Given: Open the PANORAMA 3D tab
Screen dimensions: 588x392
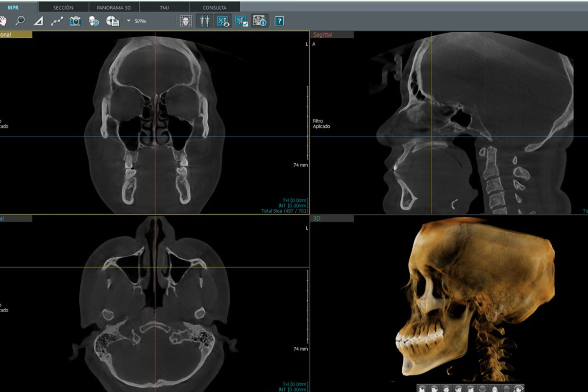Looking at the screenshot, I should click(114, 7).
